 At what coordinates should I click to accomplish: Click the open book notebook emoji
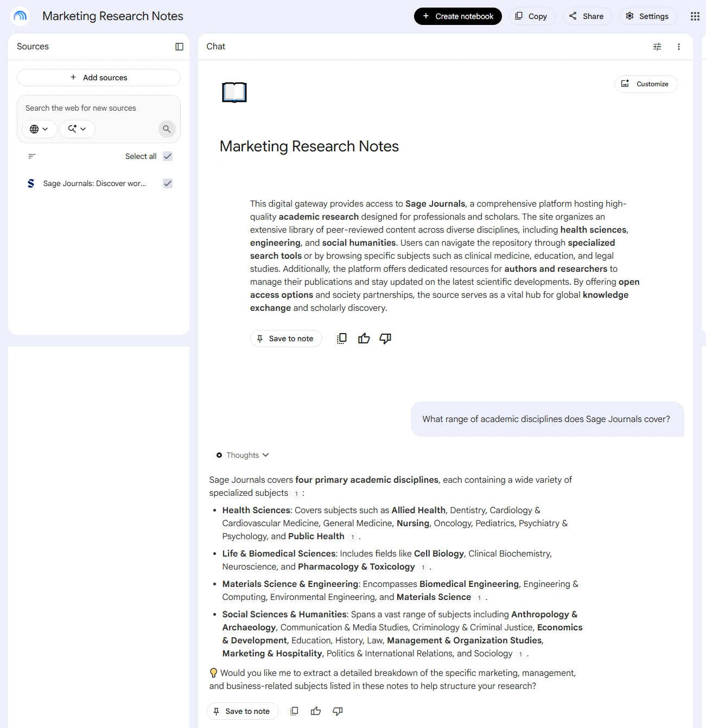(x=234, y=92)
